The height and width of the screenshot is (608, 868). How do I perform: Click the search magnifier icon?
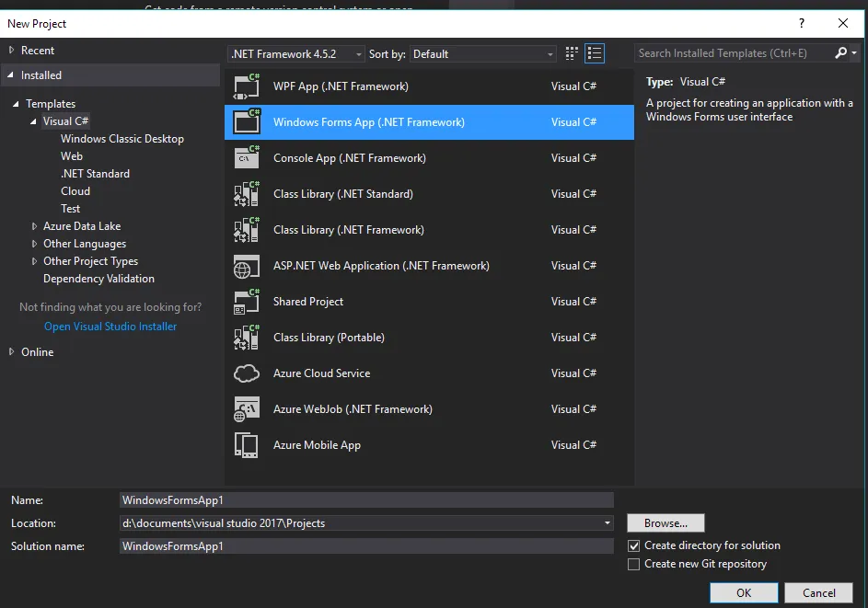[x=841, y=53]
